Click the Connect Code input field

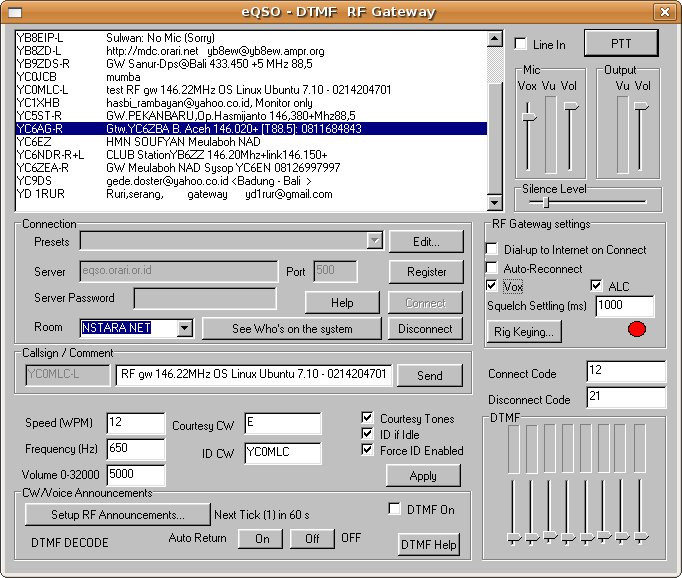tap(625, 372)
